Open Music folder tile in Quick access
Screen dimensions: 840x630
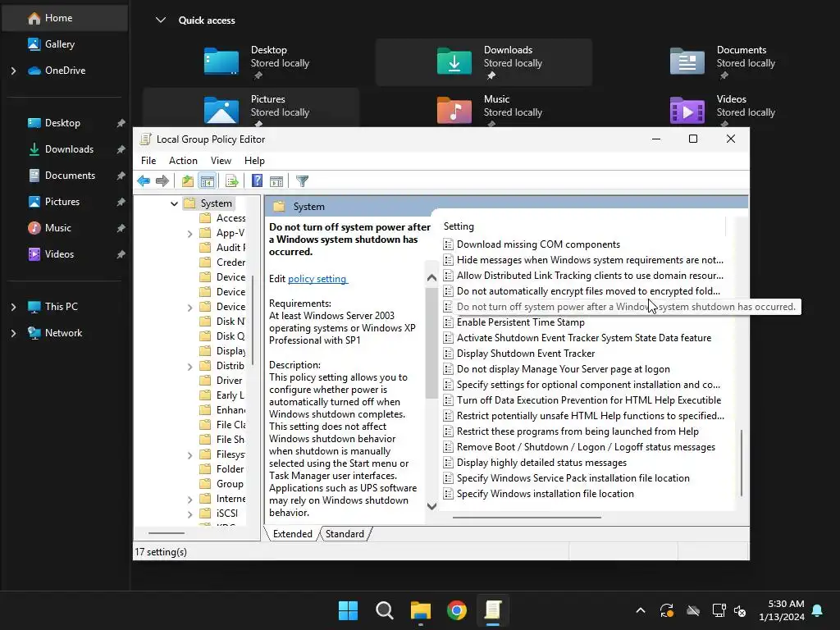point(484,107)
